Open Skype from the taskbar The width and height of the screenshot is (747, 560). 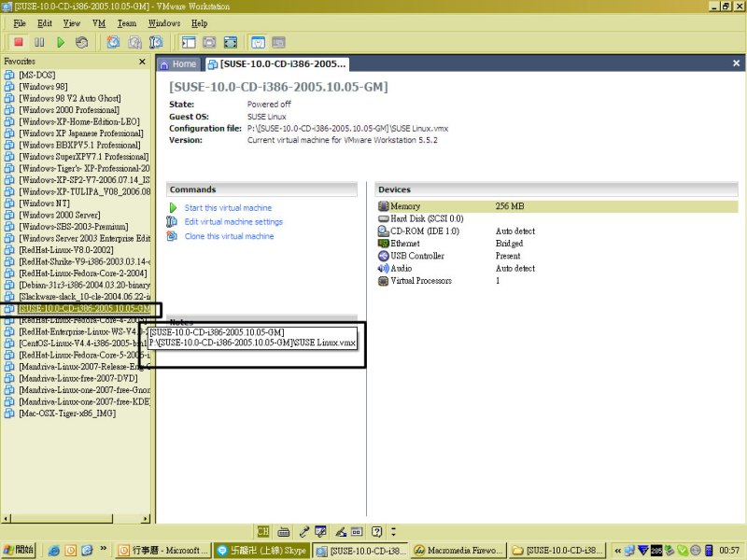(262, 551)
